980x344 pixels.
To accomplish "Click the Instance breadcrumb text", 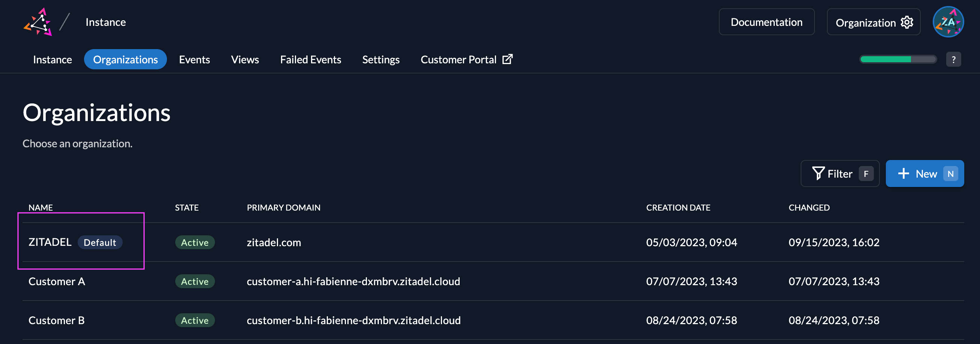I will point(105,22).
